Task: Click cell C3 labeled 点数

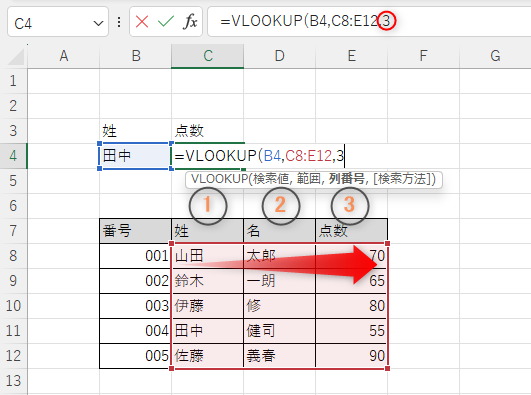Action: (x=208, y=131)
